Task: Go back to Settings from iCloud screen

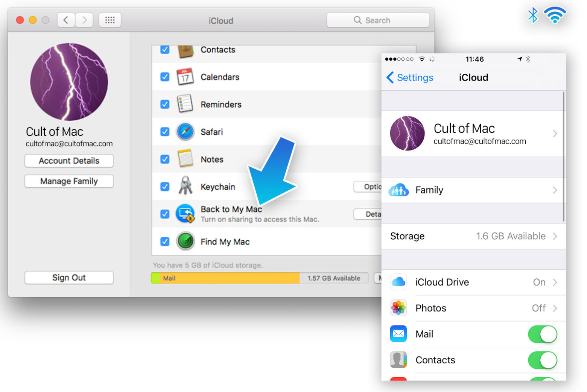Action: pyautogui.click(x=410, y=77)
